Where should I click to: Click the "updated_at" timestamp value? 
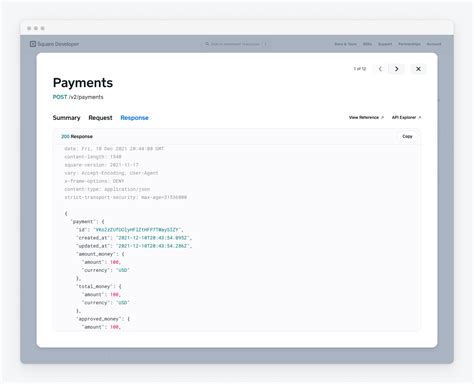pos(153,246)
